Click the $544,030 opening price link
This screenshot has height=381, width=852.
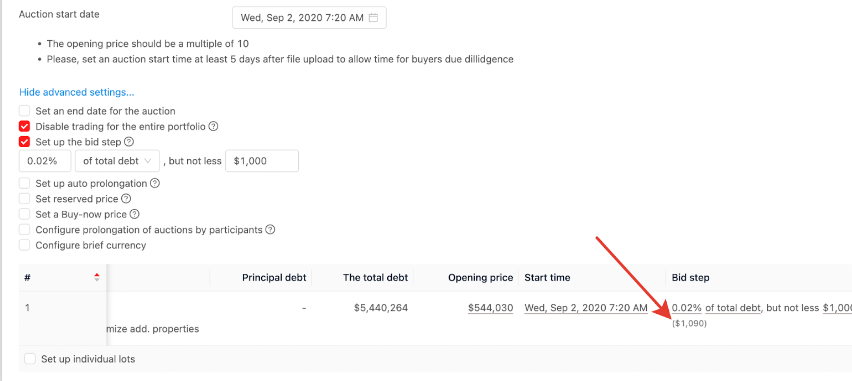click(x=490, y=308)
